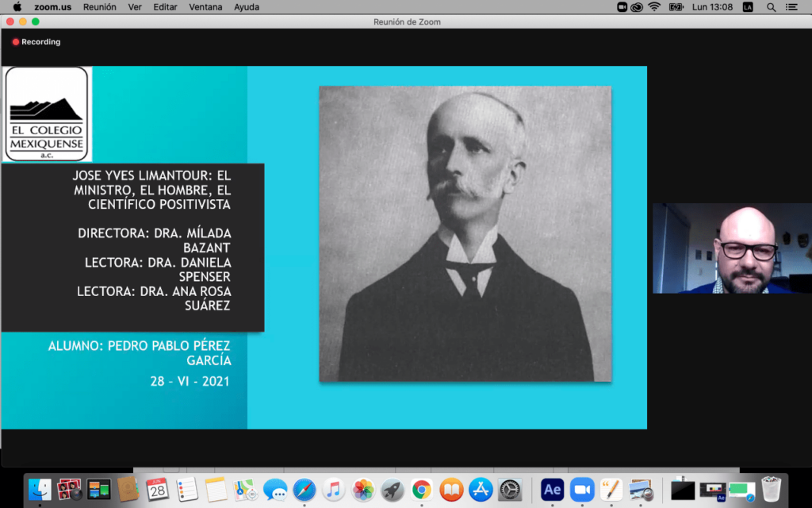The height and width of the screenshot is (508, 812).
Task: Open the Ayuda menu
Action: pyautogui.click(x=246, y=7)
